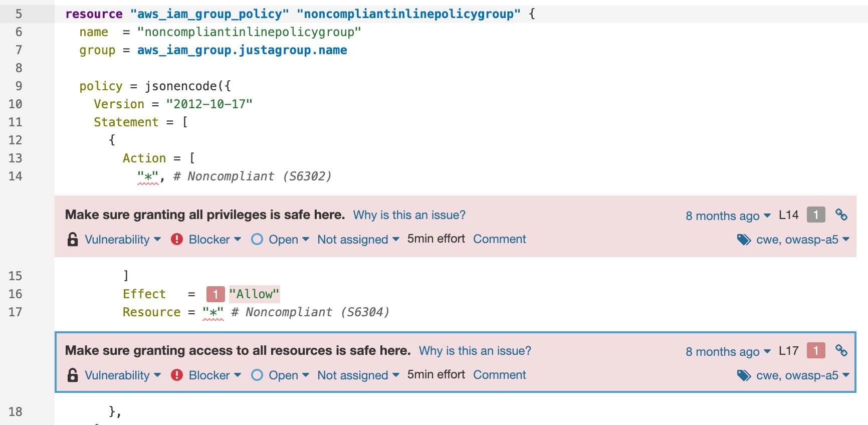Click the tags icon on the first issue
This screenshot has height=425, width=868.
(744, 240)
